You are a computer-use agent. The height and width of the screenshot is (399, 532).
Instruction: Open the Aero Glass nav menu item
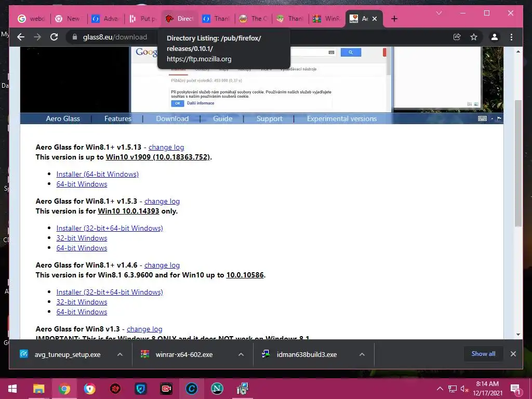coord(63,119)
